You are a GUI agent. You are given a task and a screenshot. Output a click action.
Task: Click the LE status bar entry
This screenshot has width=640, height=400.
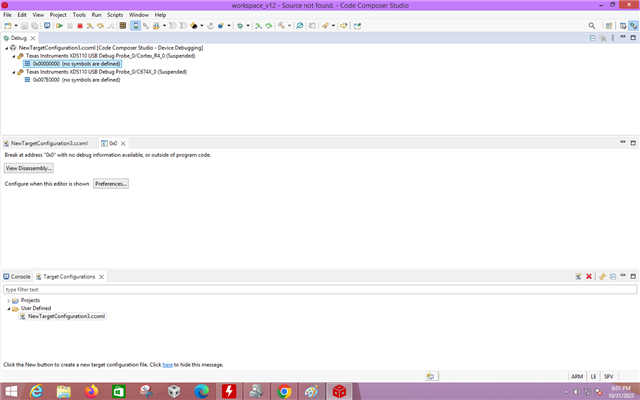593,376
